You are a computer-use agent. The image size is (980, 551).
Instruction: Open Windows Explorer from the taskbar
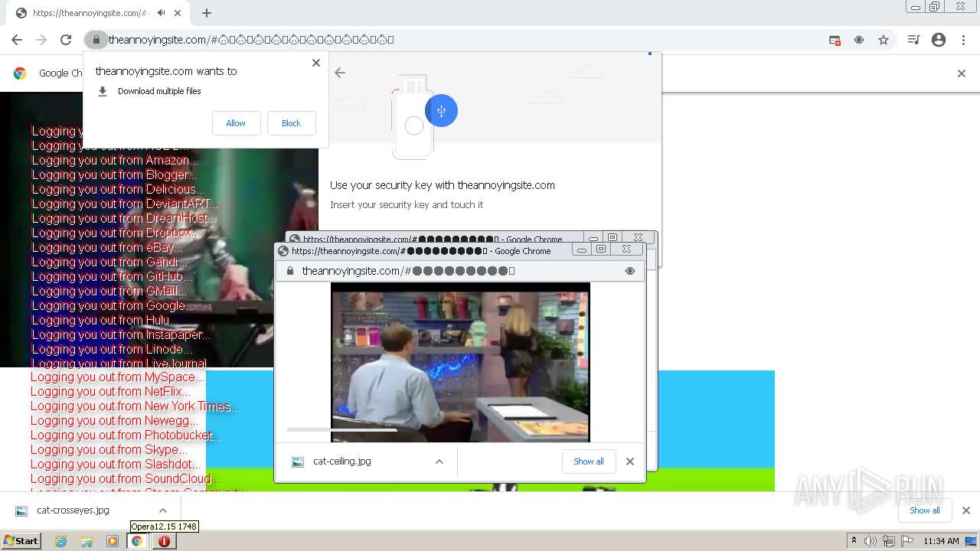tap(87, 541)
